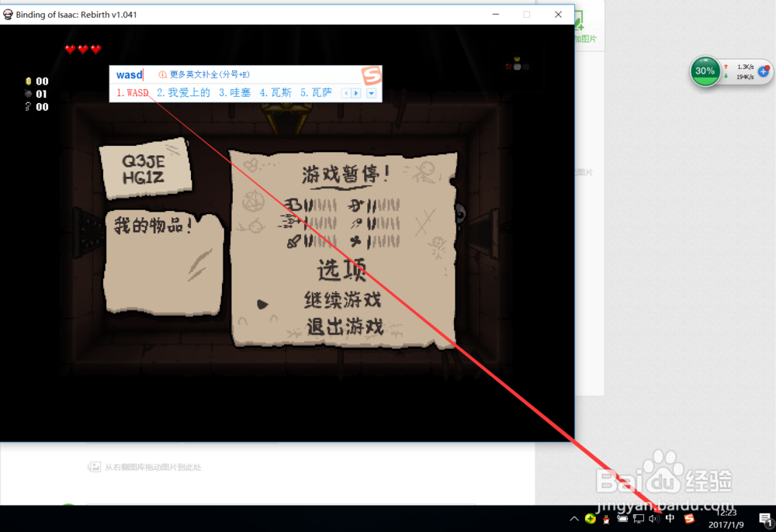Viewport: 776px width, 532px height.
Task: Show hidden tray icons chevron
Action: click(x=574, y=519)
